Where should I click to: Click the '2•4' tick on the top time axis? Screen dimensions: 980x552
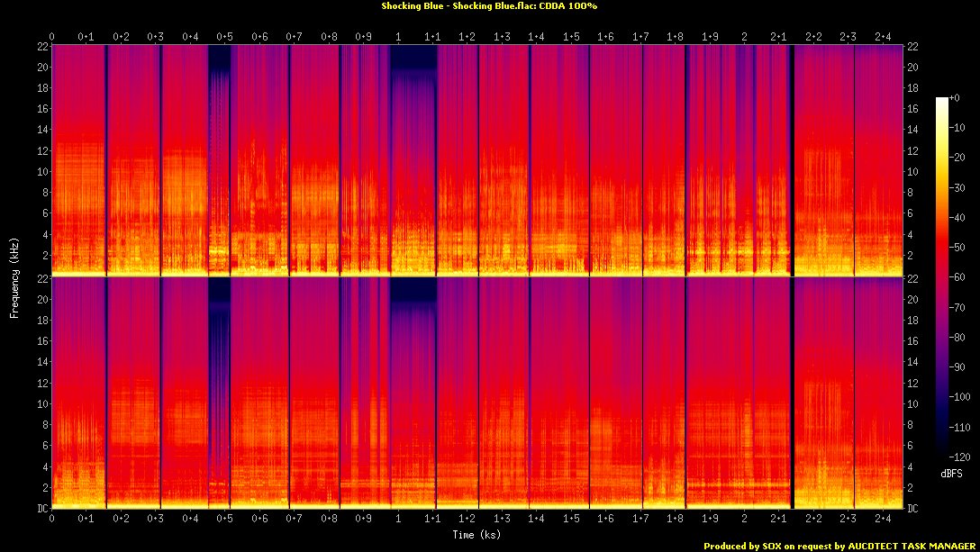click(883, 37)
